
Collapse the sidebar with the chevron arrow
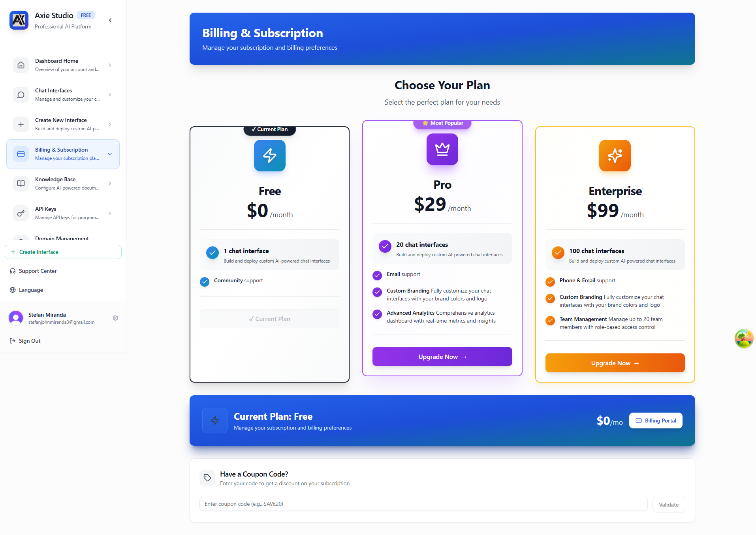tap(110, 20)
